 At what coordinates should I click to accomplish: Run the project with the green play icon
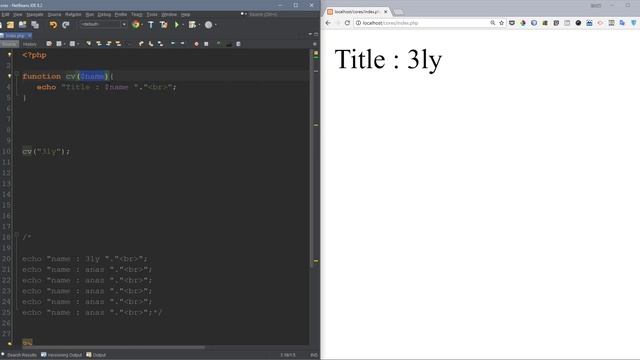pyautogui.click(x=177, y=25)
